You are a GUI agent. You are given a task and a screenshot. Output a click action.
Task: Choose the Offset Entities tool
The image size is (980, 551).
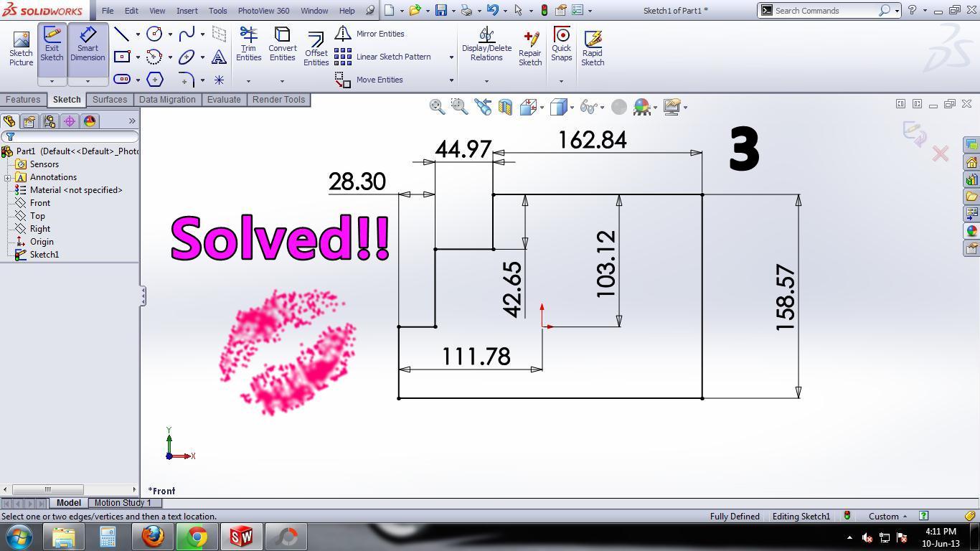(x=316, y=48)
